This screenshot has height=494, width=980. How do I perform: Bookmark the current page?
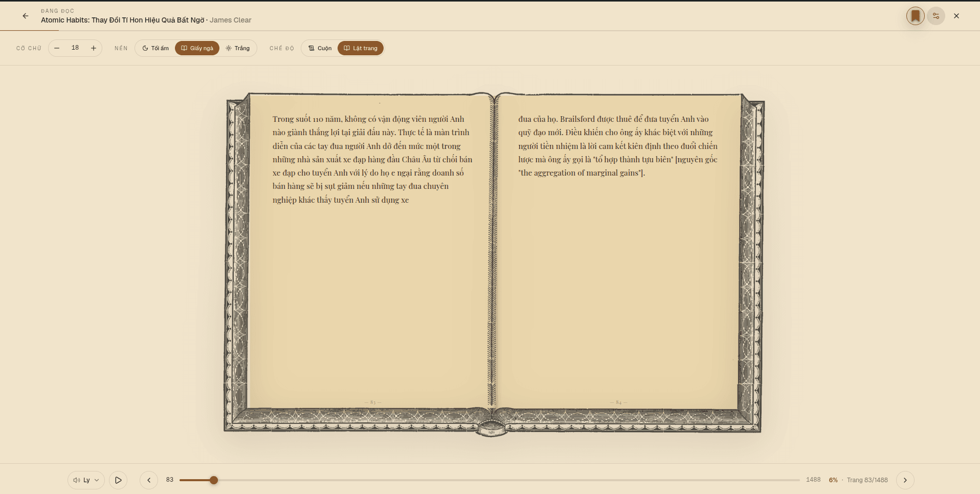[916, 16]
